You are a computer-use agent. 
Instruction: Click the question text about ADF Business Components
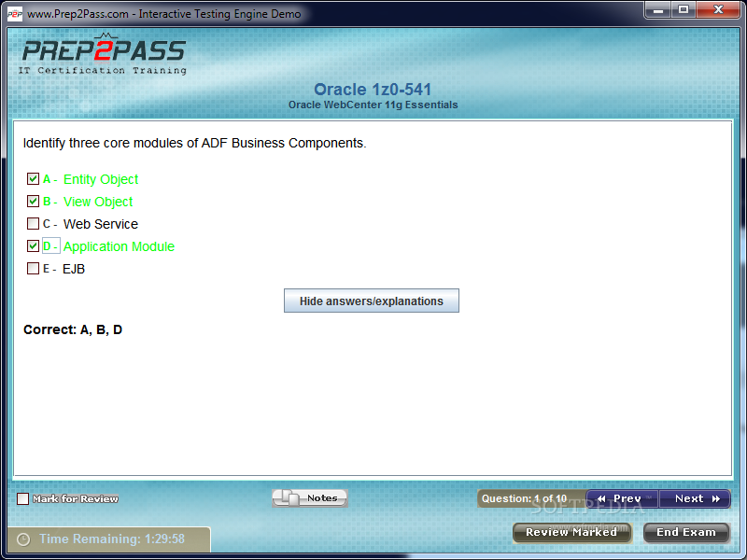(194, 144)
